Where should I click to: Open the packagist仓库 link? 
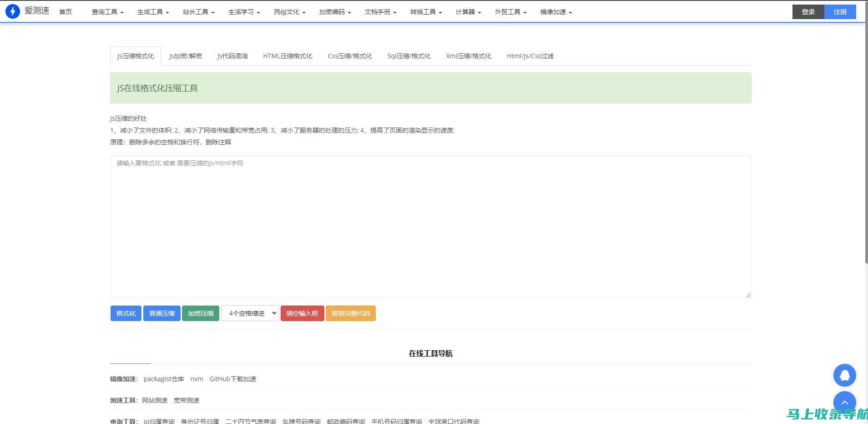(164, 379)
